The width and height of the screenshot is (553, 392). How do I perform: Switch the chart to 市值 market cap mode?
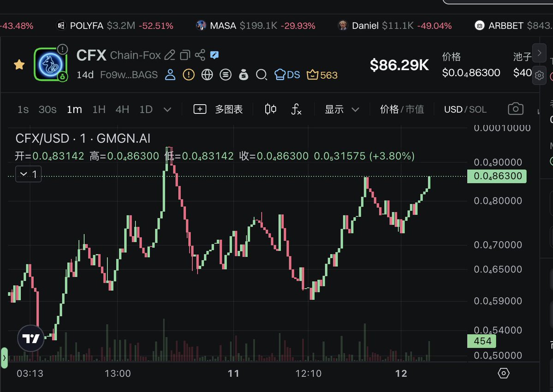tap(414, 110)
